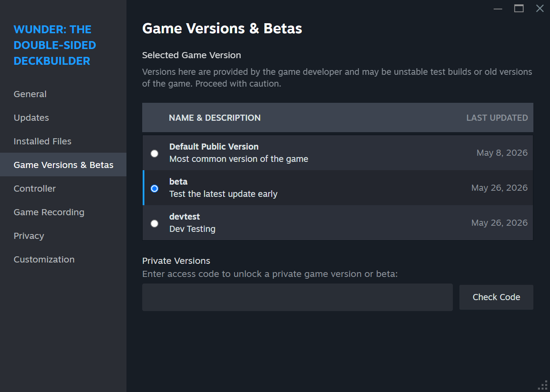Image resolution: width=550 pixels, height=392 pixels.
Task: Open the Game Versions & Betas tab
Action: tap(63, 165)
